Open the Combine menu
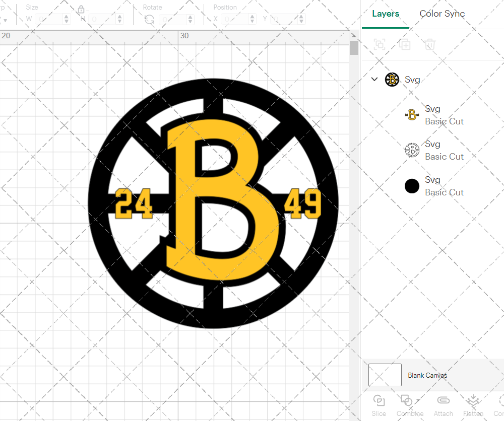Viewport: 504px width, 421px height. tap(410, 405)
